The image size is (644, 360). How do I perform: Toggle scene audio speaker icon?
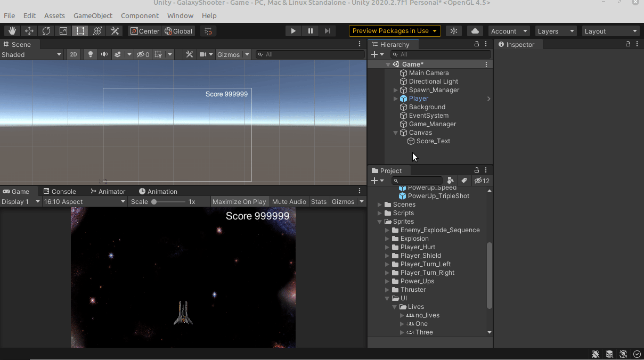click(104, 54)
